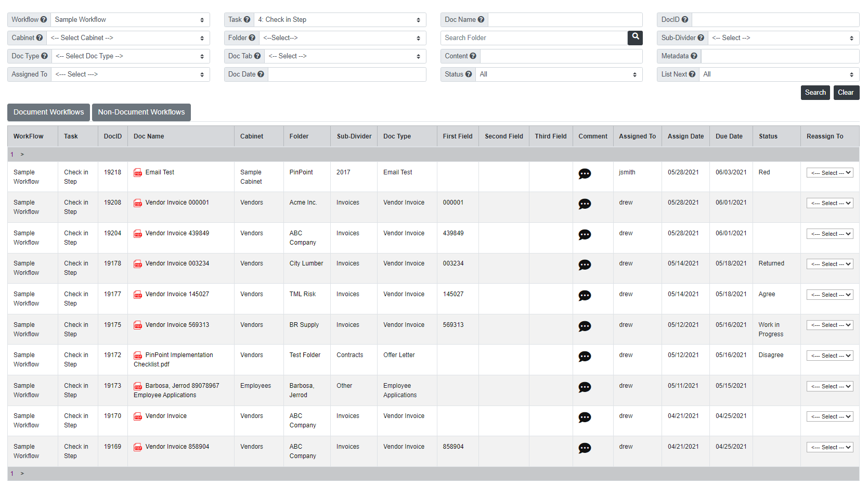868x481 pixels.
Task: Click into the Content input field
Action: click(561, 56)
